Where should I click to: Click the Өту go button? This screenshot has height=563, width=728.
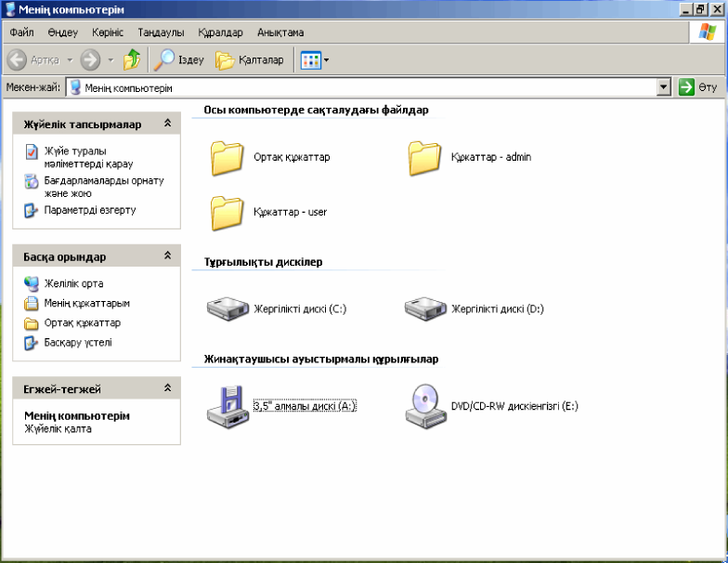click(x=698, y=87)
